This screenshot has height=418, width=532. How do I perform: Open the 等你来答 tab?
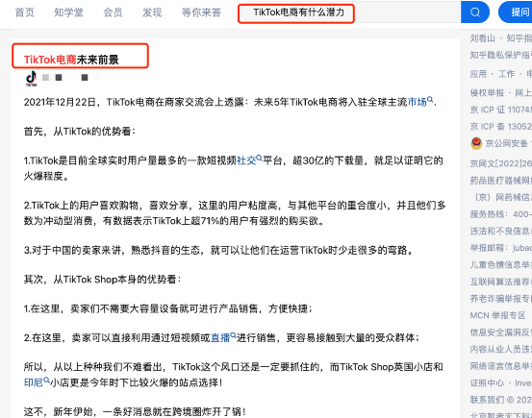pyautogui.click(x=201, y=12)
